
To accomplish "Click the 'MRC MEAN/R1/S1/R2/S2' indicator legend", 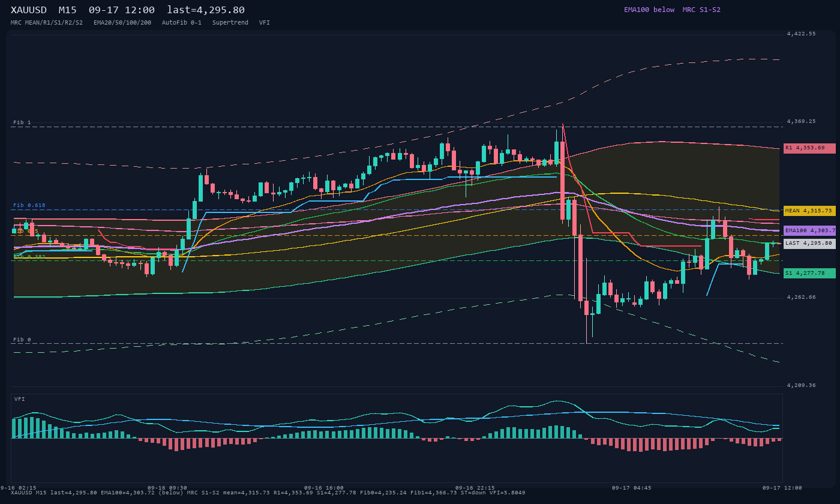I will tap(47, 23).
